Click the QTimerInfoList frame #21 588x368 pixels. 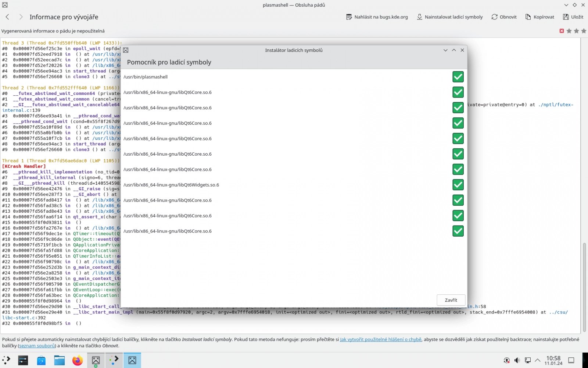pos(61,256)
